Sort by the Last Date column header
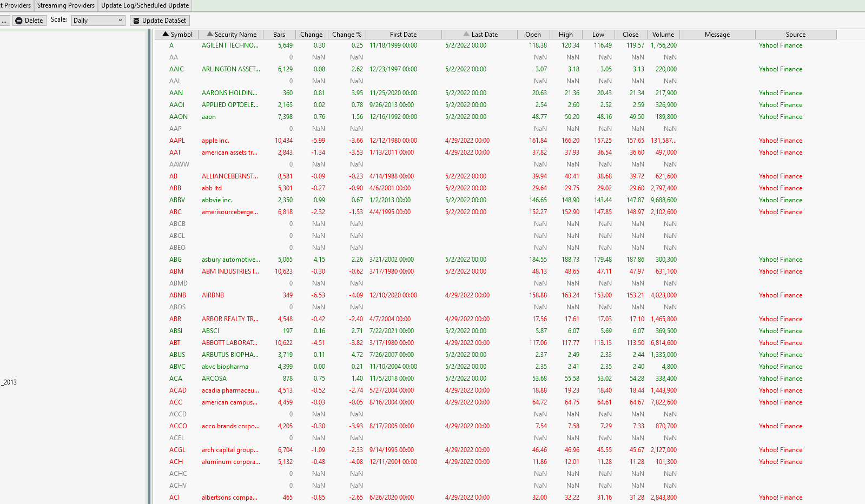 click(480, 35)
